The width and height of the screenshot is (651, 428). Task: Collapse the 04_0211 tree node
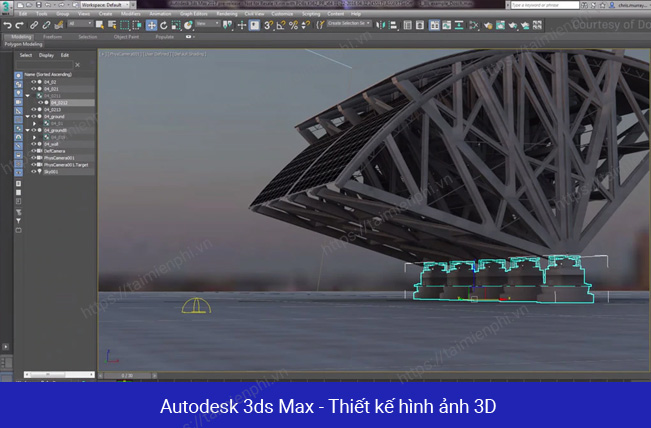tap(28, 96)
